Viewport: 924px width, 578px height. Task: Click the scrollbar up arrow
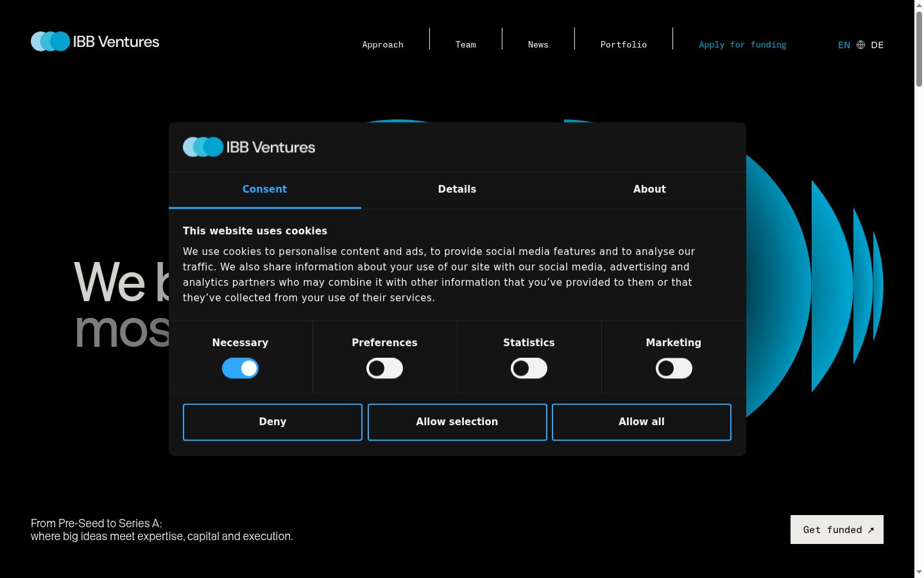click(919, 5)
